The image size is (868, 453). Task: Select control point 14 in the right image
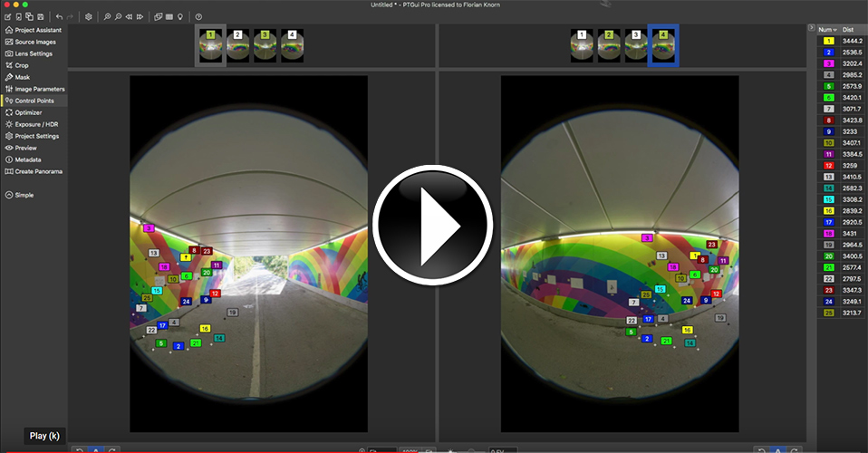click(690, 342)
